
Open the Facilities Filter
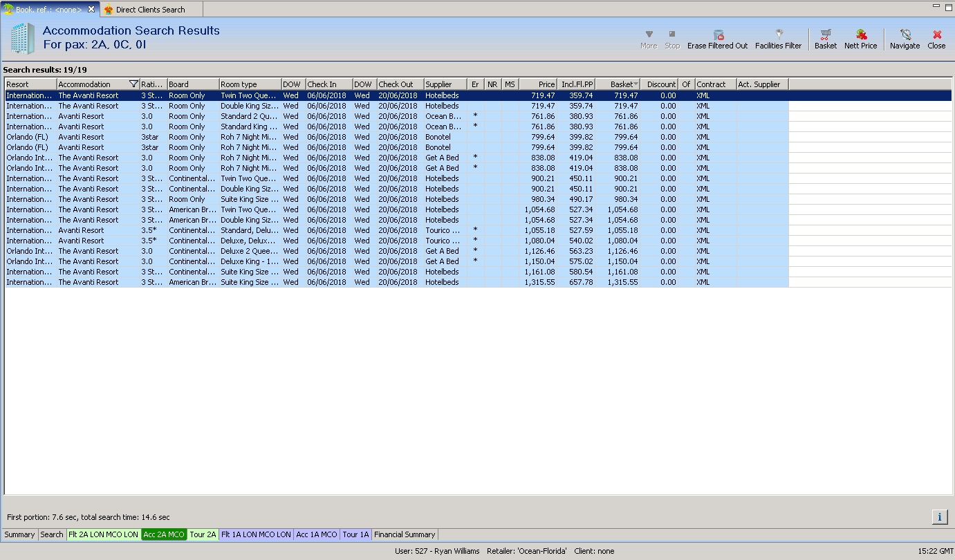pos(778,39)
